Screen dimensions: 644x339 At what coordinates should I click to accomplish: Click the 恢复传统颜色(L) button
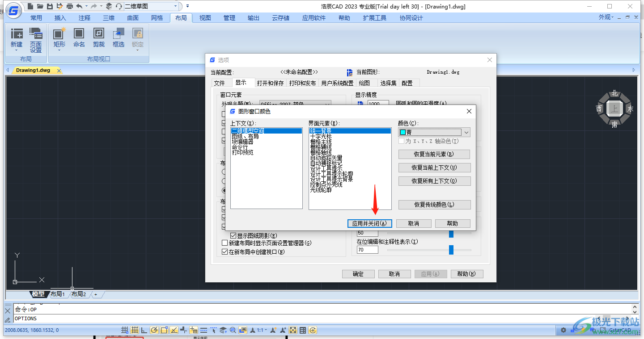click(434, 205)
